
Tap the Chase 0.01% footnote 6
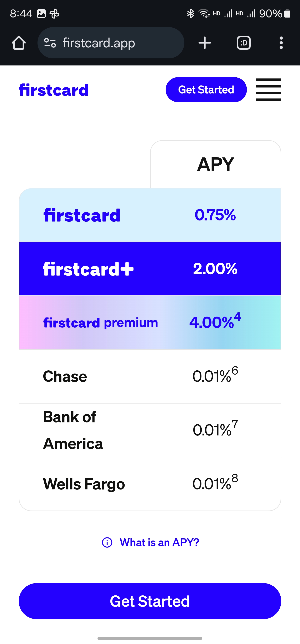pyautogui.click(x=235, y=370)
